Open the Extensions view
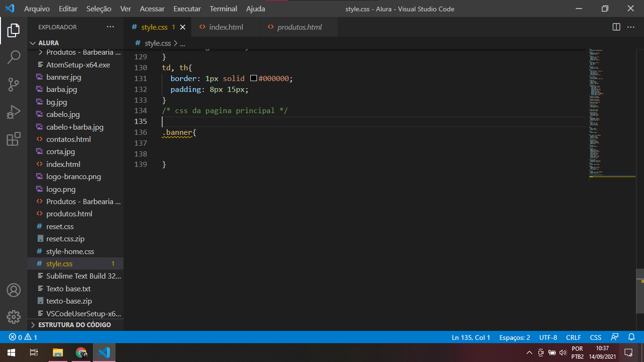The height and width of the screenshot is (362, 644). (14, 139)
